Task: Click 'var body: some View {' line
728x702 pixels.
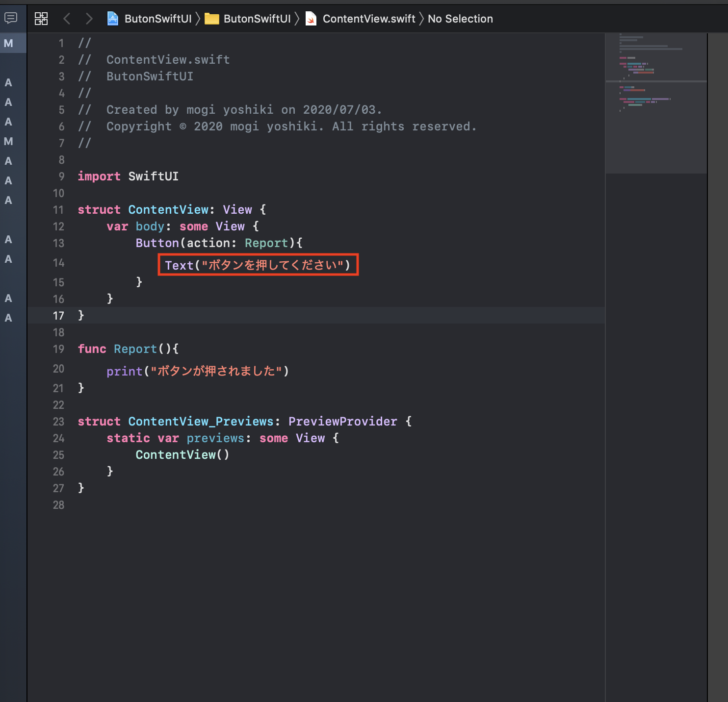Action: 182,226
